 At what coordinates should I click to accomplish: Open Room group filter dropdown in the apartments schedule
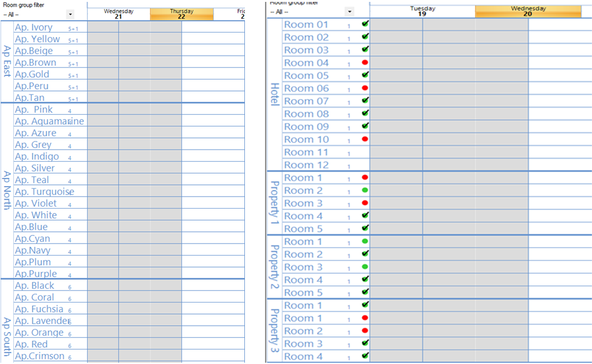coord(70,15)
